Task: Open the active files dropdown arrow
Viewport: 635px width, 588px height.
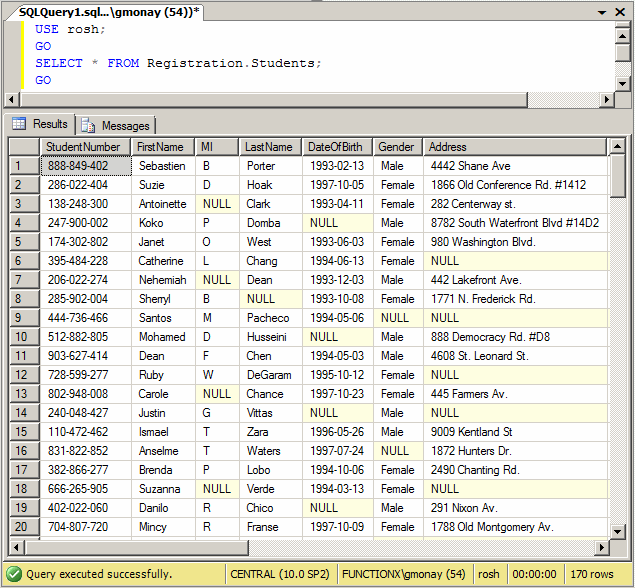Action: [602, 13]
